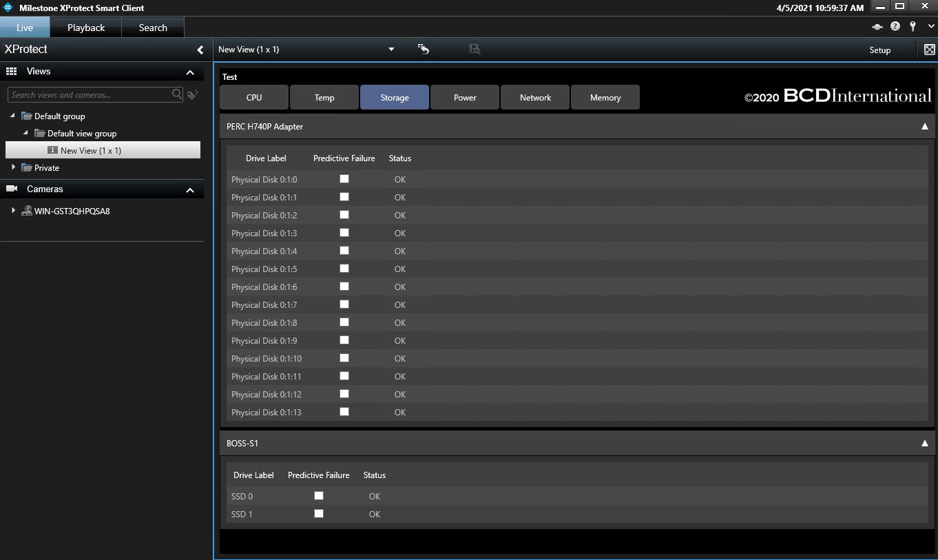Open the Power tab
Viewport: 938px width, 560px height.
click(465, 97)
